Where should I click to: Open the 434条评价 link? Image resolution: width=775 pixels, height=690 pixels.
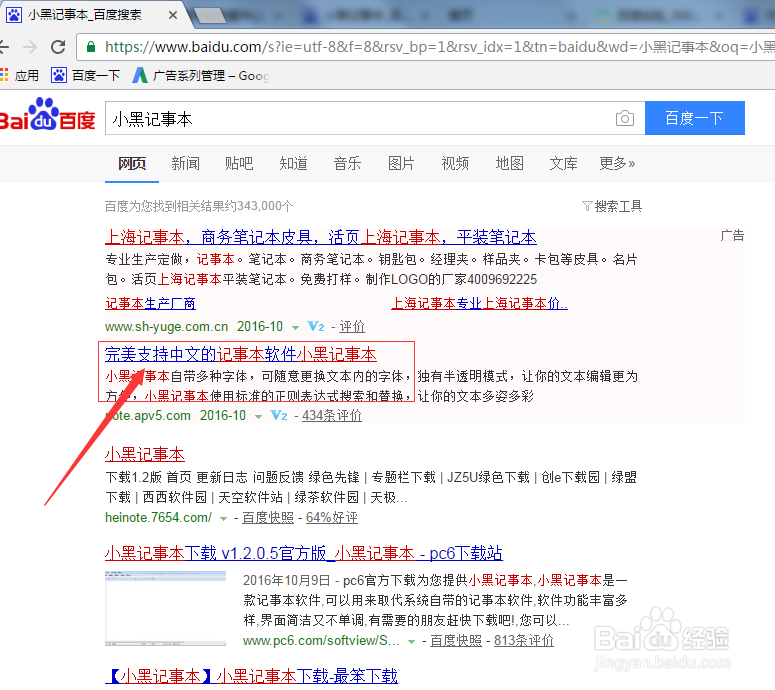tap(332, 416)
